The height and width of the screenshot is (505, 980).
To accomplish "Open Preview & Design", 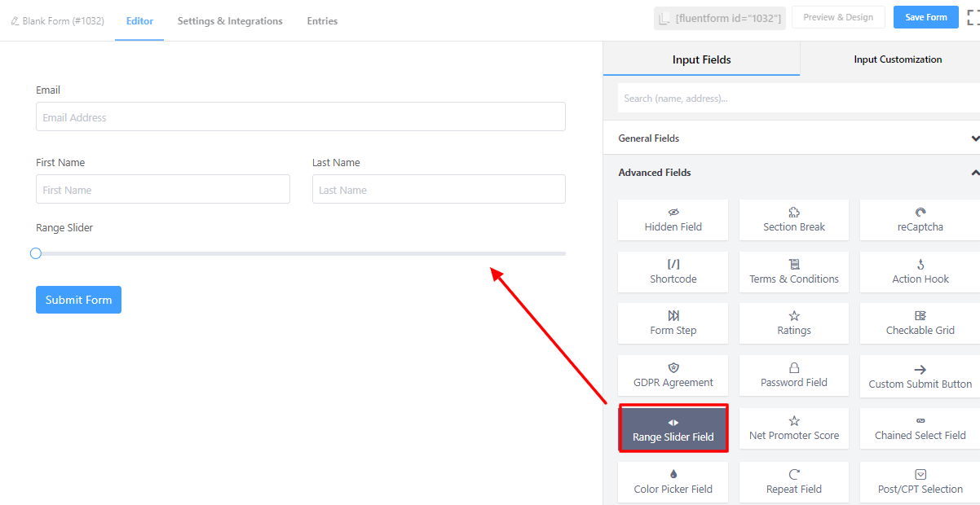I will tap(838, 18).
